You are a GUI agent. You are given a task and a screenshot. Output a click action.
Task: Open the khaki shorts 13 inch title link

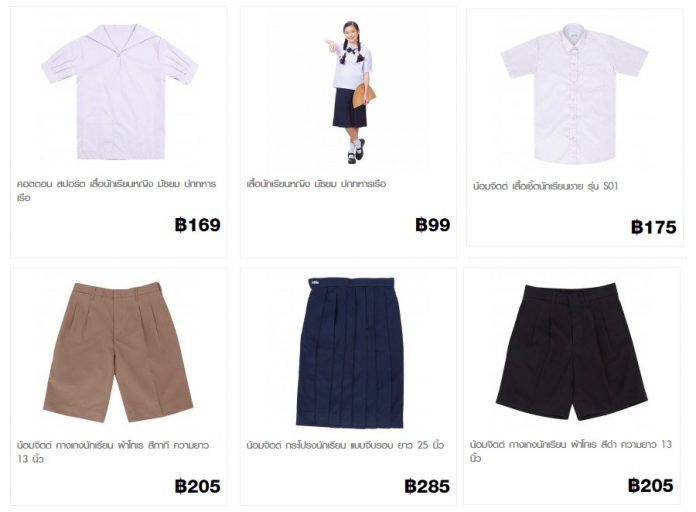113,452
